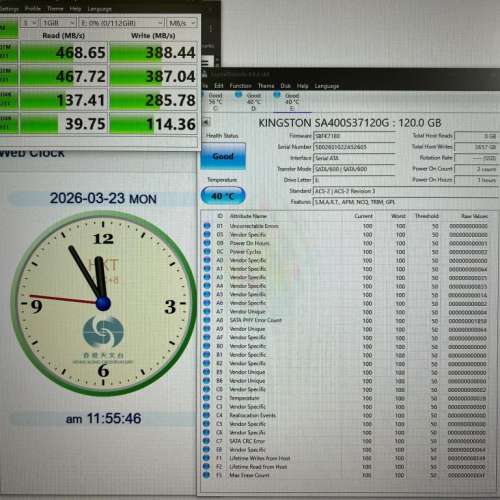Click the 387.04 write value
The width and height of the screenshot is (500, 500).
tap(170, 76)
